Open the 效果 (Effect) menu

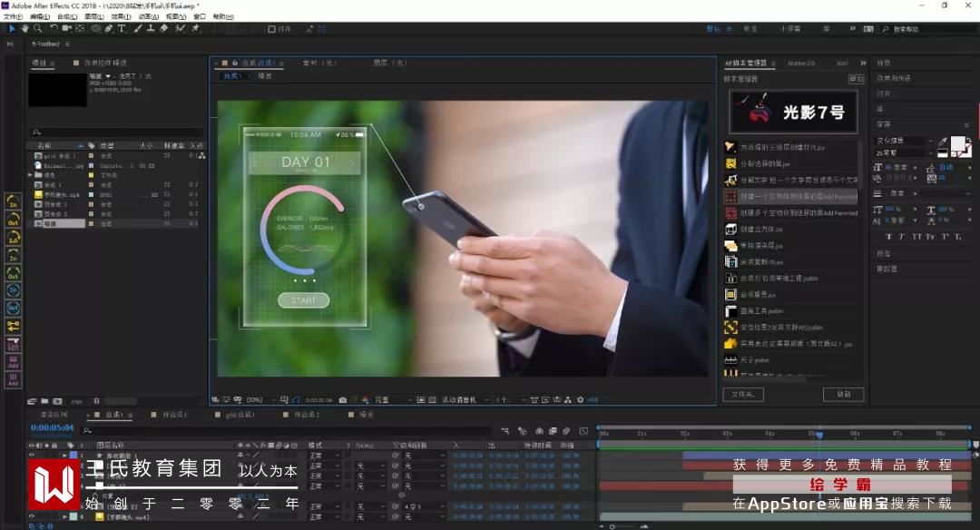coord(121,17)
